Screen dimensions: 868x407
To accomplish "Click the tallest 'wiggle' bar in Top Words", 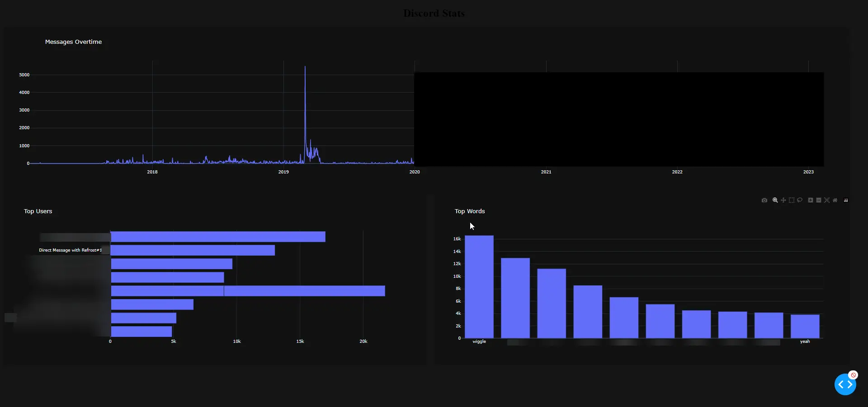I will 479,286.
